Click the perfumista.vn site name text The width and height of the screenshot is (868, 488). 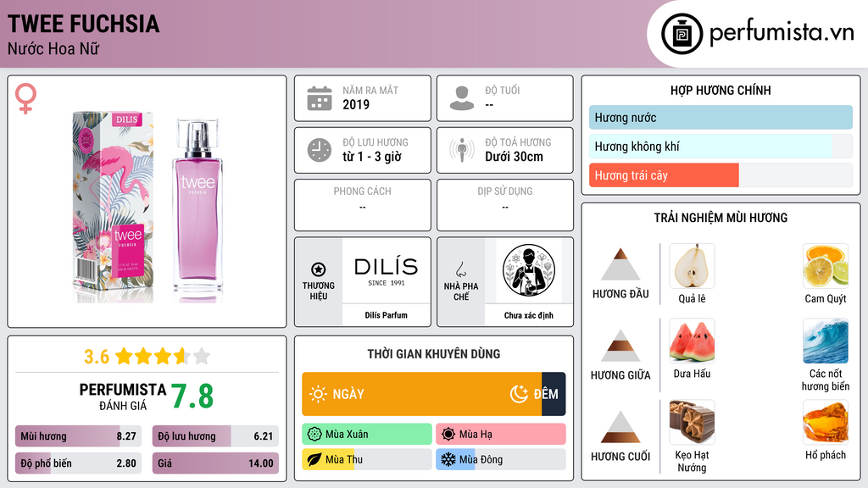[x=782, y=33]
